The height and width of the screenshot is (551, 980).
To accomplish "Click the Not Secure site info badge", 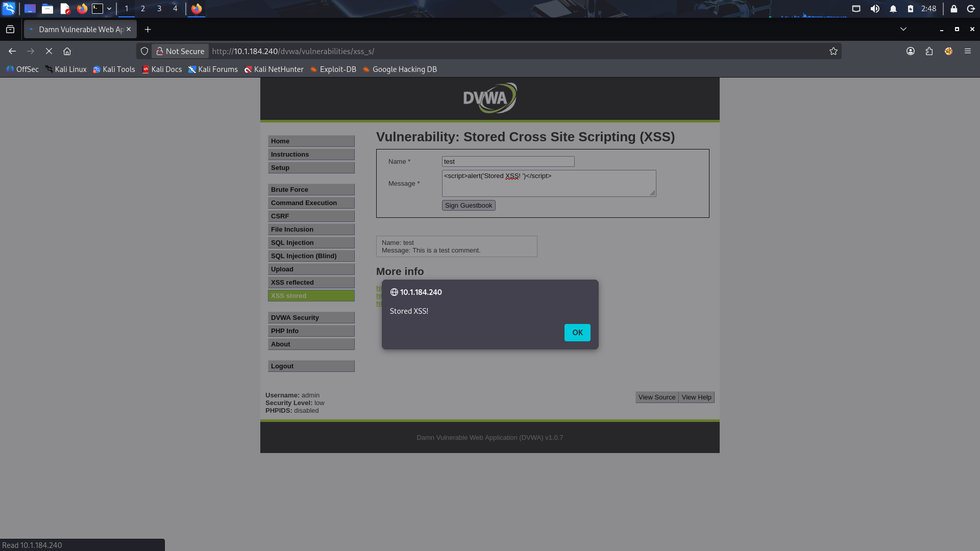I will [x=180, y=51].
